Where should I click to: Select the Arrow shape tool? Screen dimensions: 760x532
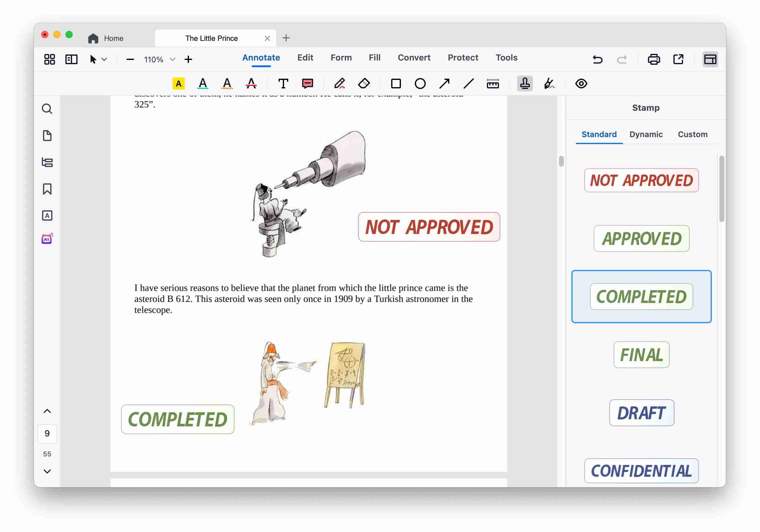coord(444,84)
